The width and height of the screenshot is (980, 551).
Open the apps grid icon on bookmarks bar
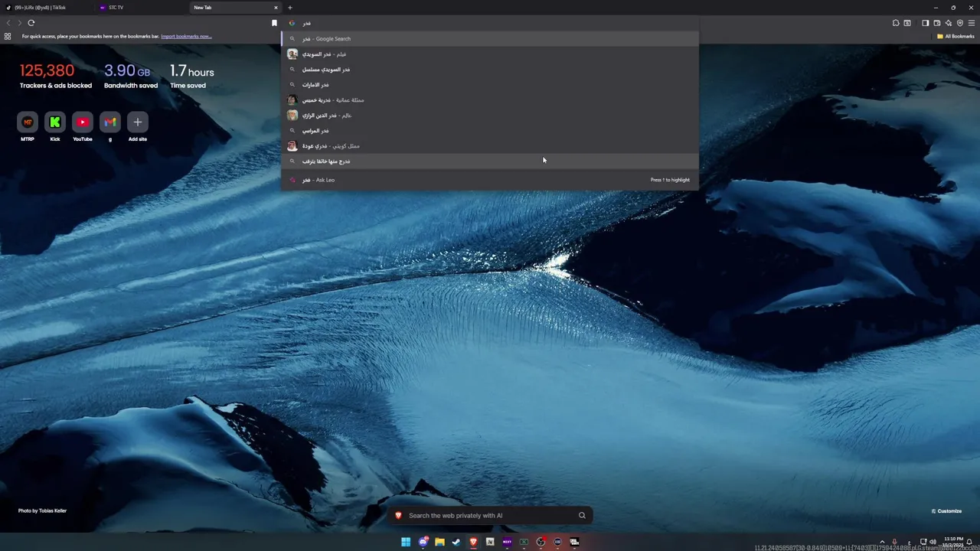pyautogui.click(x=8, y=36)
